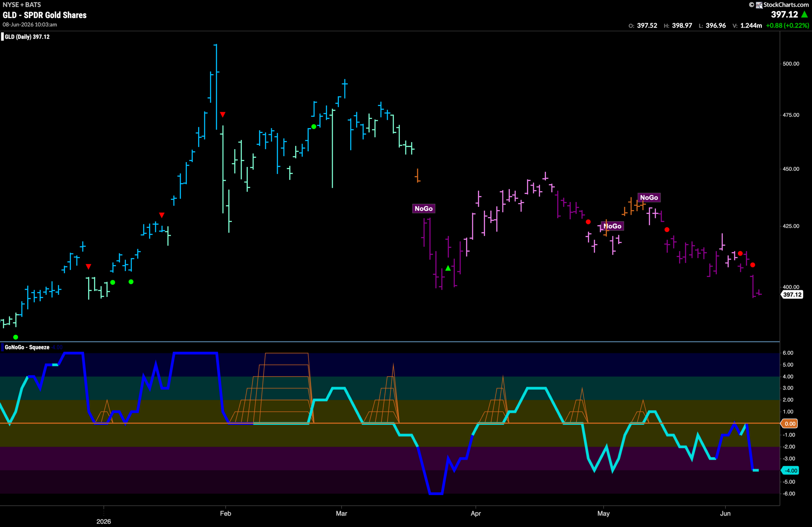Click the large 397.12 last price at top right
This screenshot has height=527, width=812.
click(x=784, y=14)
